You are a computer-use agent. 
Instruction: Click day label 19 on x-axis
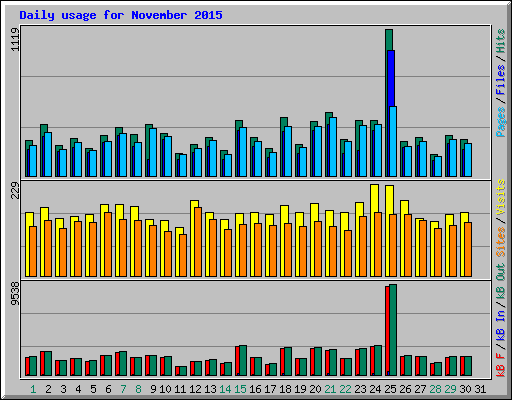pos(300,389)
